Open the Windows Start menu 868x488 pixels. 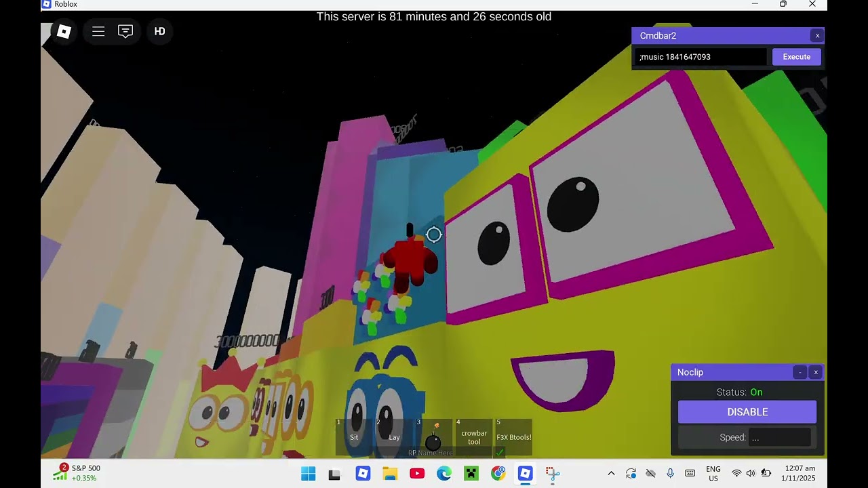pyautogui.click(x=308, y=474)
